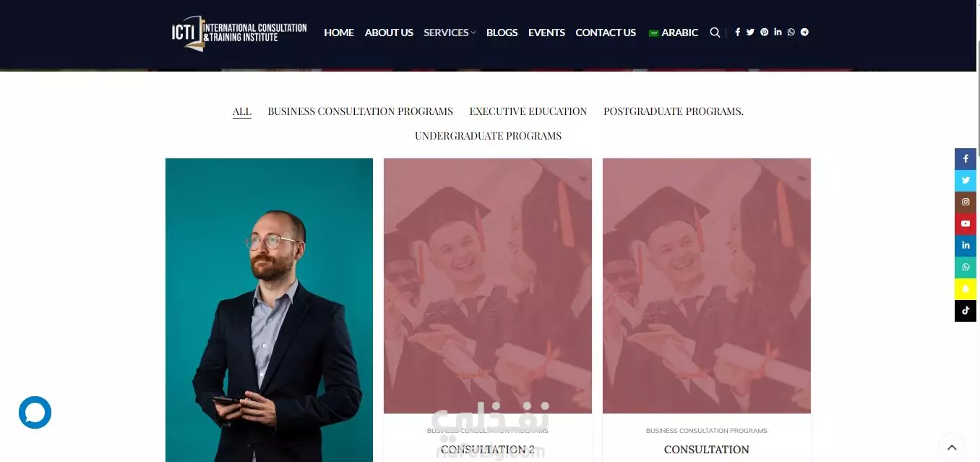
Task: Expand the SERVICES dropdown menu
Action: (450, 33)
